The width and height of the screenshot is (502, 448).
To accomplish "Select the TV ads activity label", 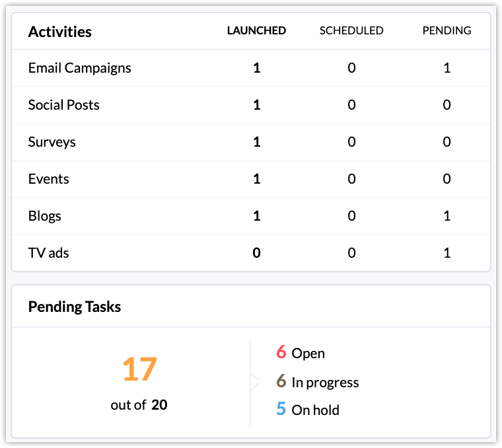I will [48, 253].
